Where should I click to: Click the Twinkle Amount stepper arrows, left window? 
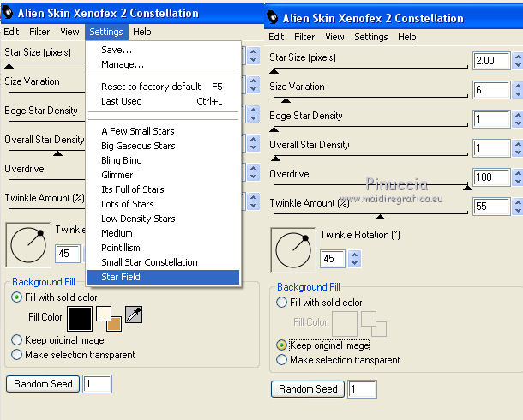(254, 201)
